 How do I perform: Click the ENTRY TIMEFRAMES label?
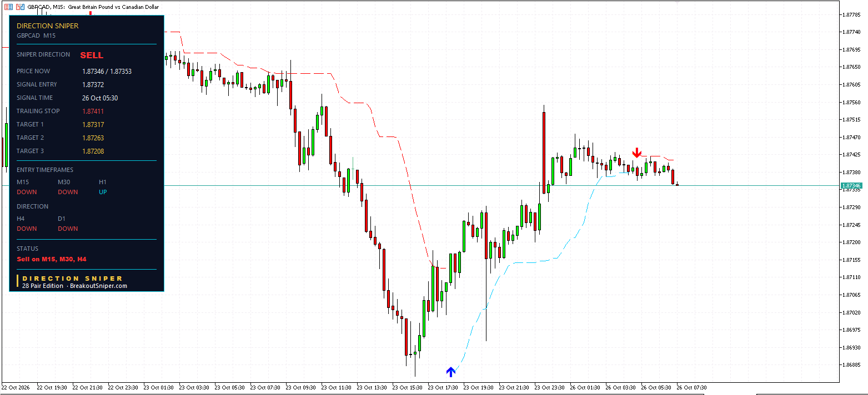click(x=45, y=170)
